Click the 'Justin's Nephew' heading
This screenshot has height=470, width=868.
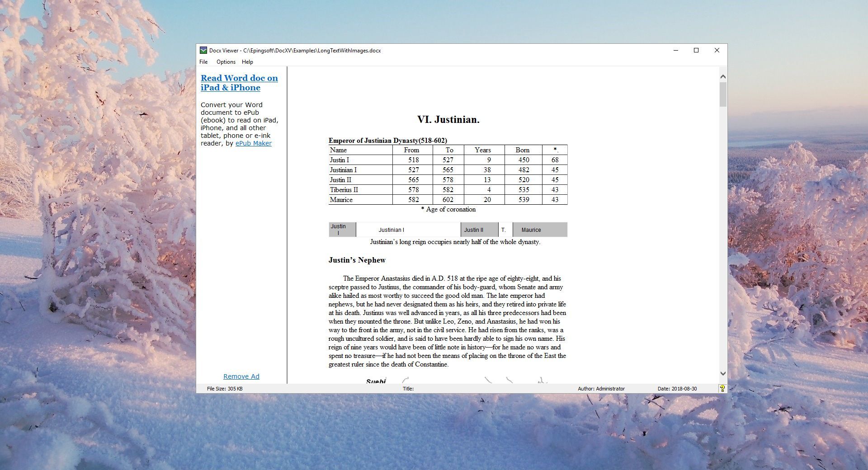tap(357, 260)
